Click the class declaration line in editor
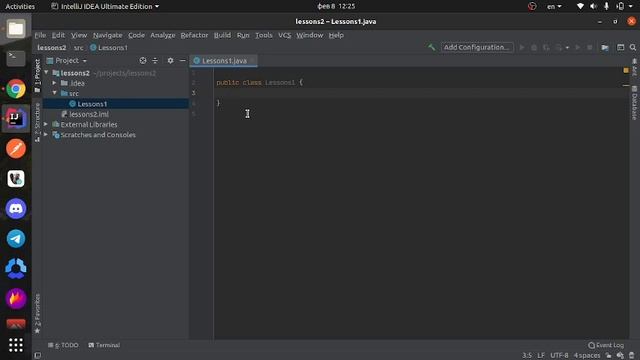 pos(259,82)
